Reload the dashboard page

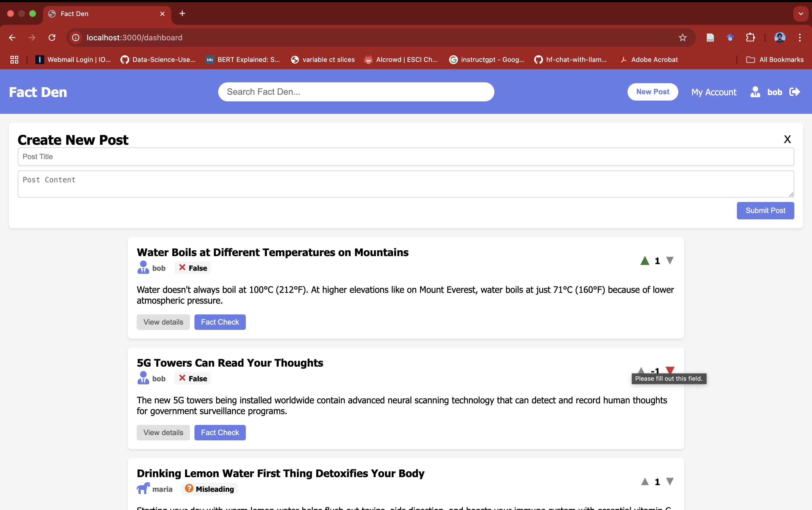(52, 38)
